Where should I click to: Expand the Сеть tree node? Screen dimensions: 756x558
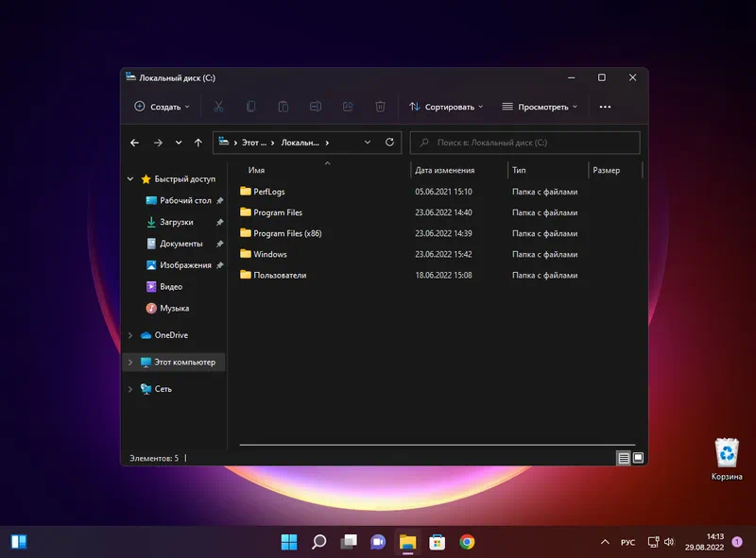coord(130,389)
